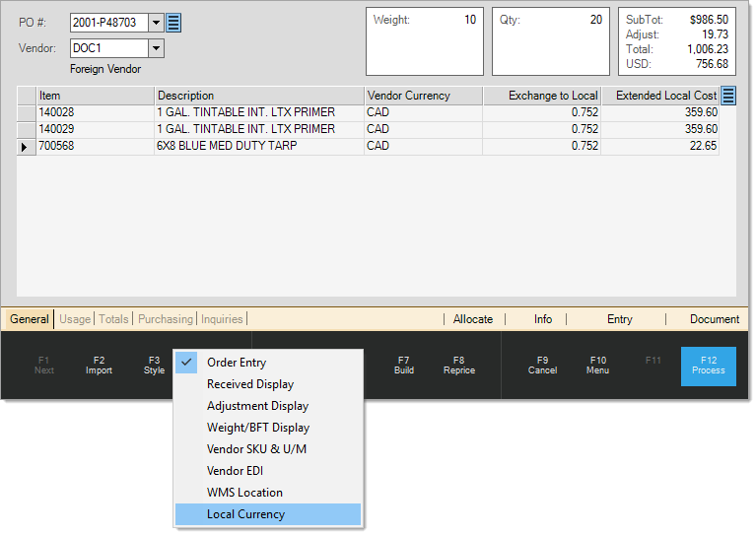Switch to the Totals tab

(113, 319)
